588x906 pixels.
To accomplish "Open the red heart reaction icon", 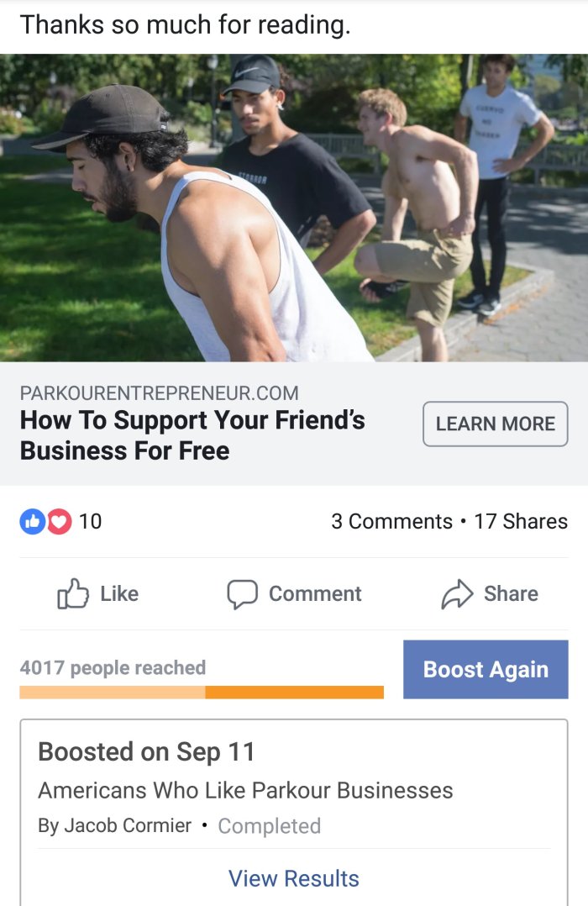I will (x=59, y=521).
